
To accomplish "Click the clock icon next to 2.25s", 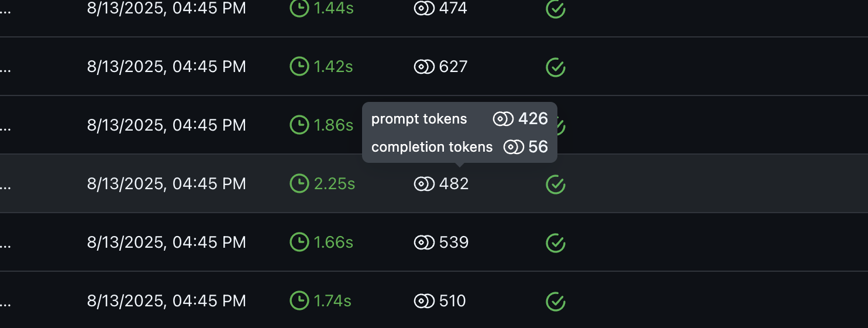I will (x=299, y=183).
